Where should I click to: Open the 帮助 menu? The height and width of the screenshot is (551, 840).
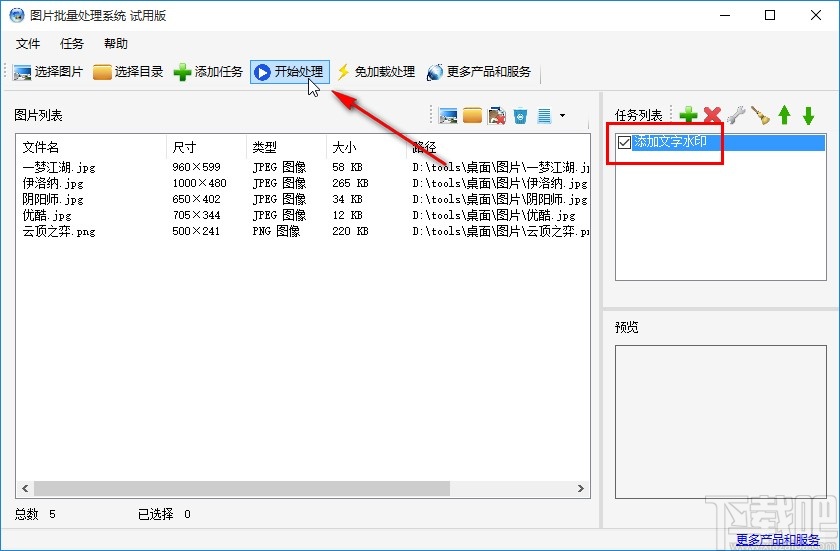(116, 43)
